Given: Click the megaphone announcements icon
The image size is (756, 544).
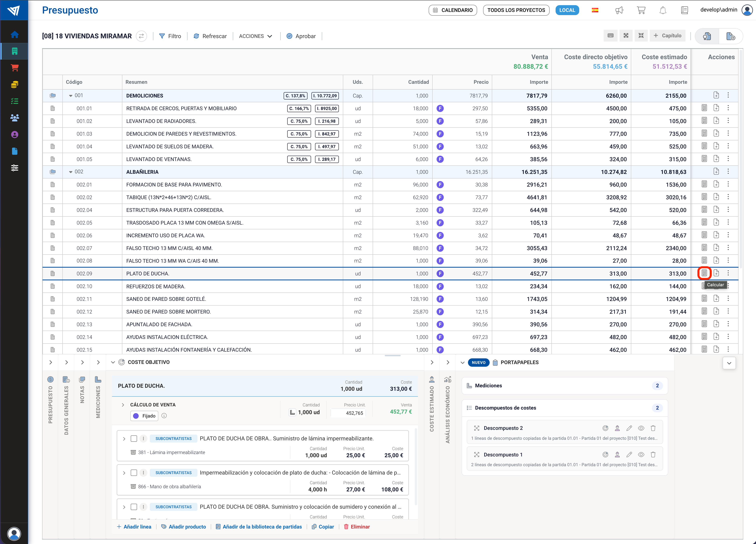Looking at the screenshot, I should point(619,10).
